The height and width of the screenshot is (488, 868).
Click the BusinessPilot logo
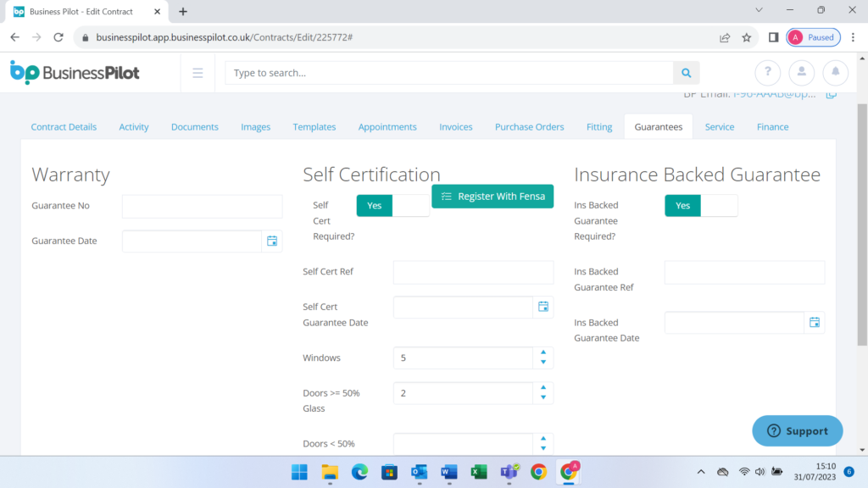pos(75,73)
